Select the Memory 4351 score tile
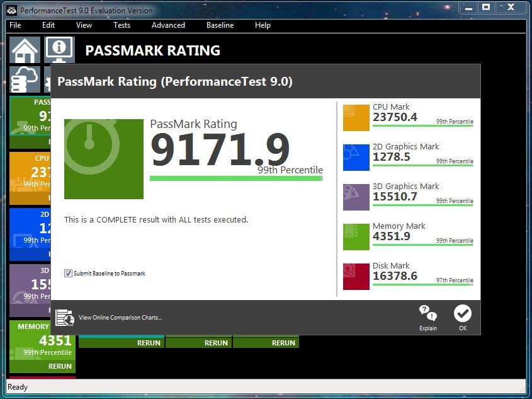The width and height of the screenshot is (532, 399). pos(42,347)
